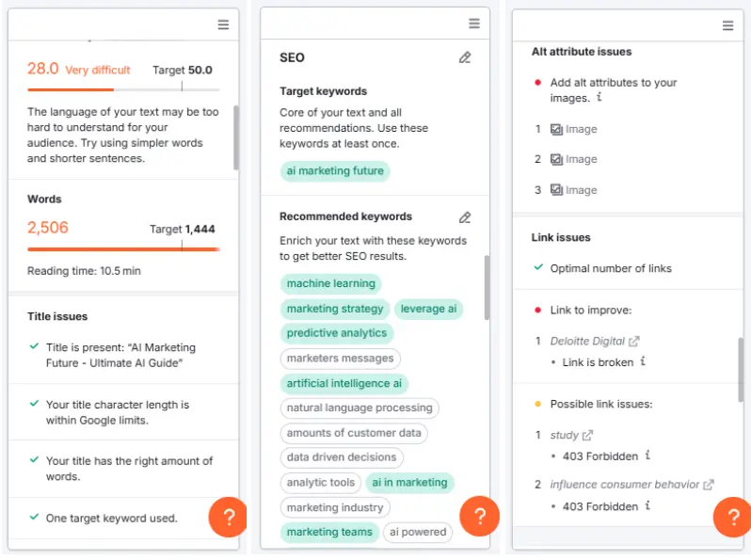Click the orange help button in the left panel

(227, 517)
